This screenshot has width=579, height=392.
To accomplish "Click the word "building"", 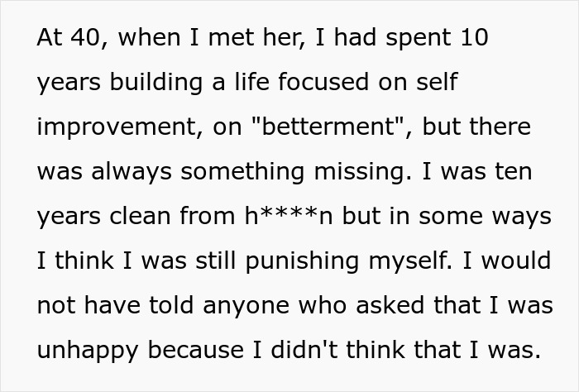I will [x=155, y=84].
